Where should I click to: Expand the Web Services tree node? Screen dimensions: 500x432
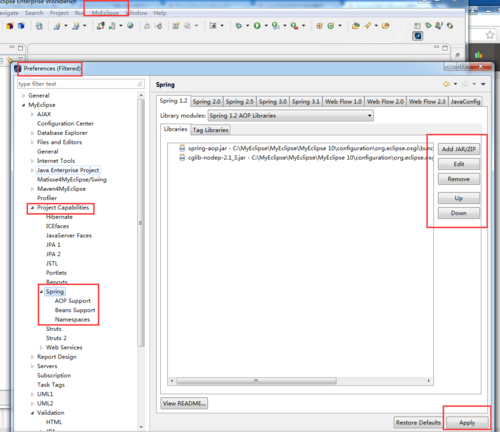pos(41,348)
